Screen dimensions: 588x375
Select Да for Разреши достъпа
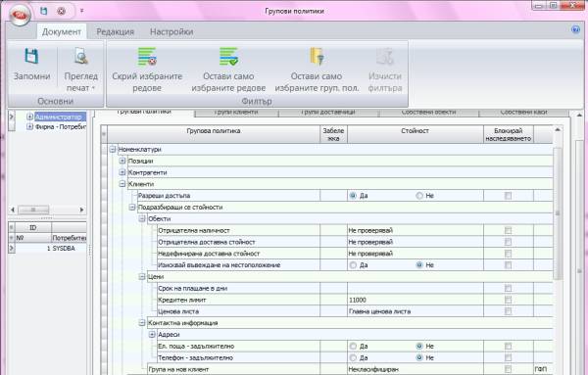[x=353, y=196]
